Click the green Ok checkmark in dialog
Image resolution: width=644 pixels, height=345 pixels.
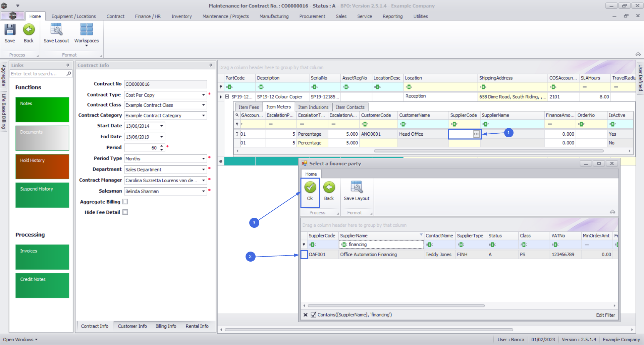[310, 188]
